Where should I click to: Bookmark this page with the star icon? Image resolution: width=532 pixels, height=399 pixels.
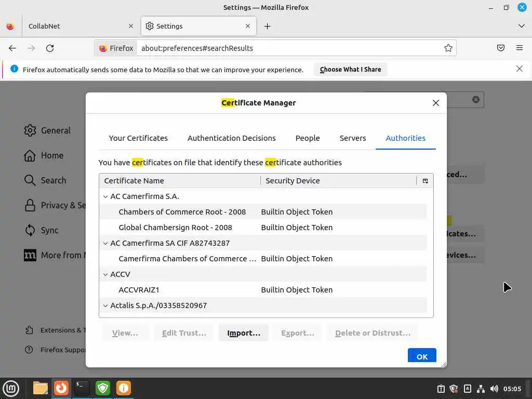(x=448, y=48)
